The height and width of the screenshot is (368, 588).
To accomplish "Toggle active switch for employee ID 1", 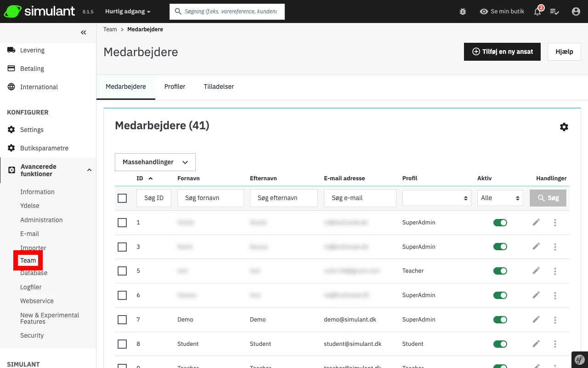I will pyautogui.click(x=500, y=223).
